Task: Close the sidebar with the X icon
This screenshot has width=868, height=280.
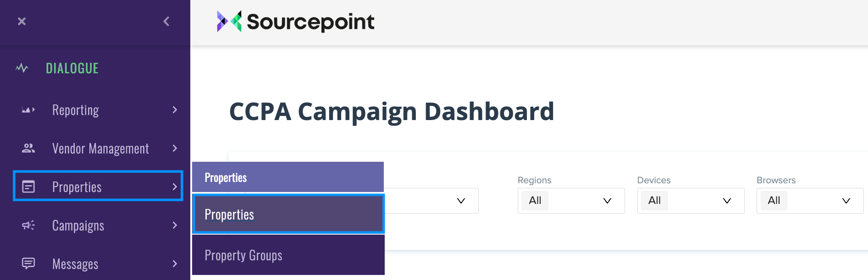Action: (x=22, y=22)
